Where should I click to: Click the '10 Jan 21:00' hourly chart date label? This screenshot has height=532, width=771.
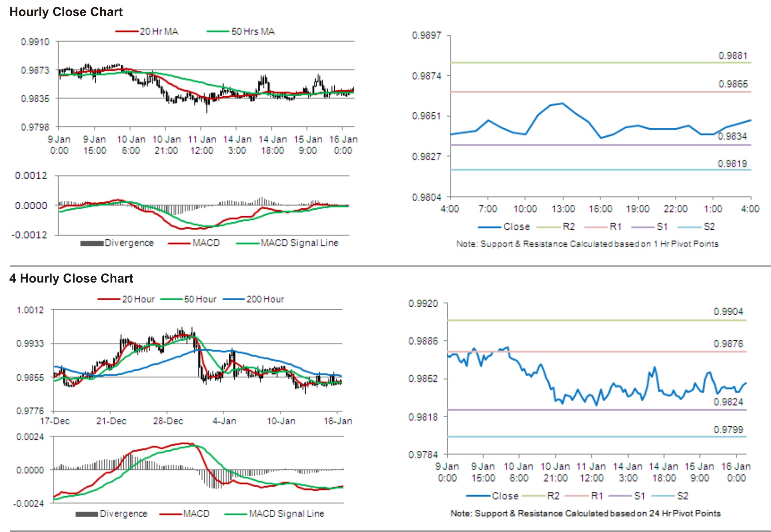[x=166, y=145]
